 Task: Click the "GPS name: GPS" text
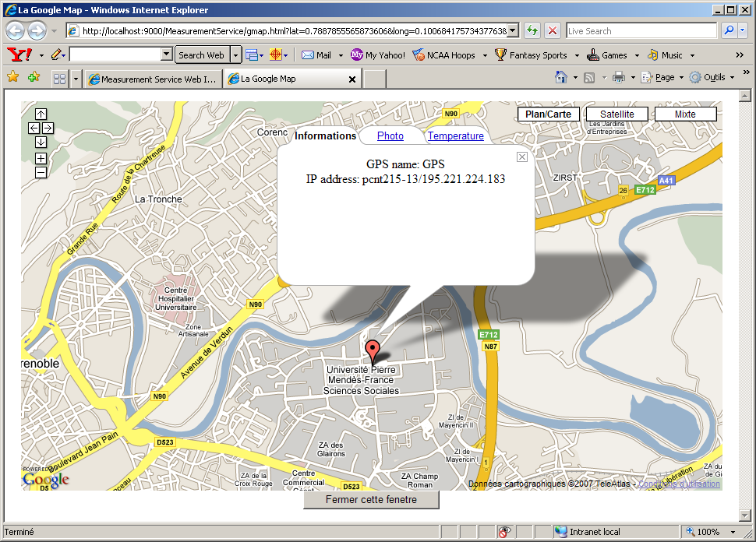point(405,164)
